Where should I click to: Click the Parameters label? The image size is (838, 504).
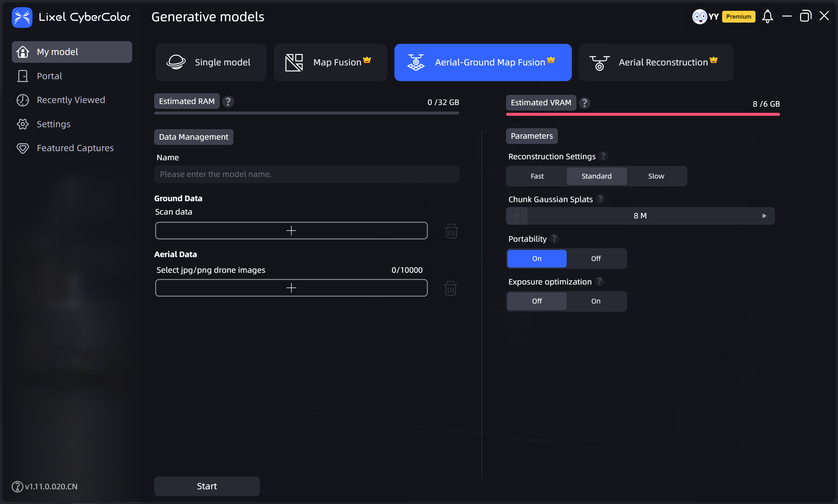(532, 136)
